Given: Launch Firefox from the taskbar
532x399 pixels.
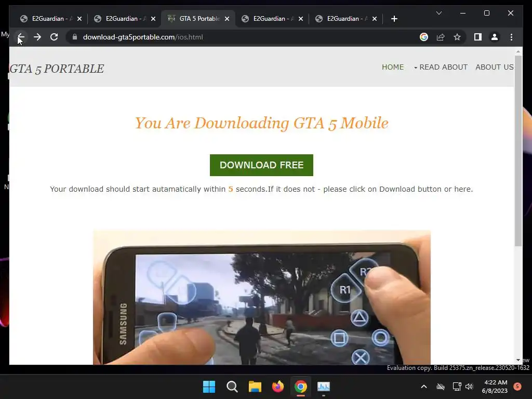Looking at the screenshot, I should pyautogui.click(x=278, y=387).
